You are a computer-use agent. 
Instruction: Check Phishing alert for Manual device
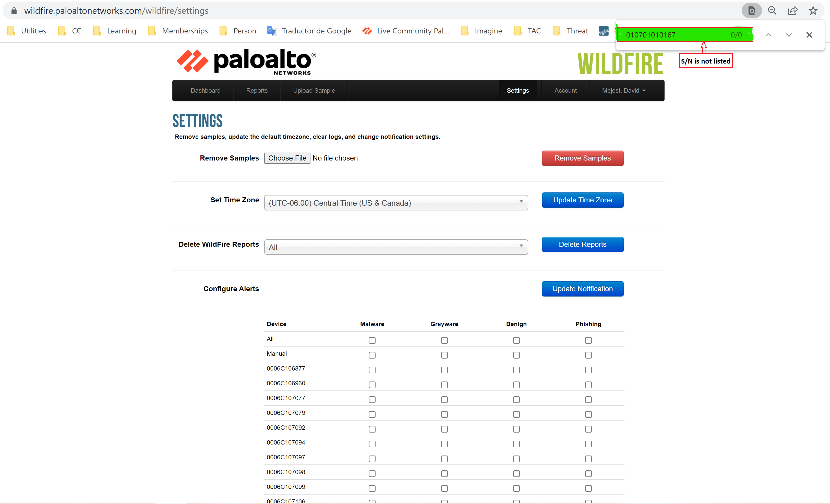[588, 355]
